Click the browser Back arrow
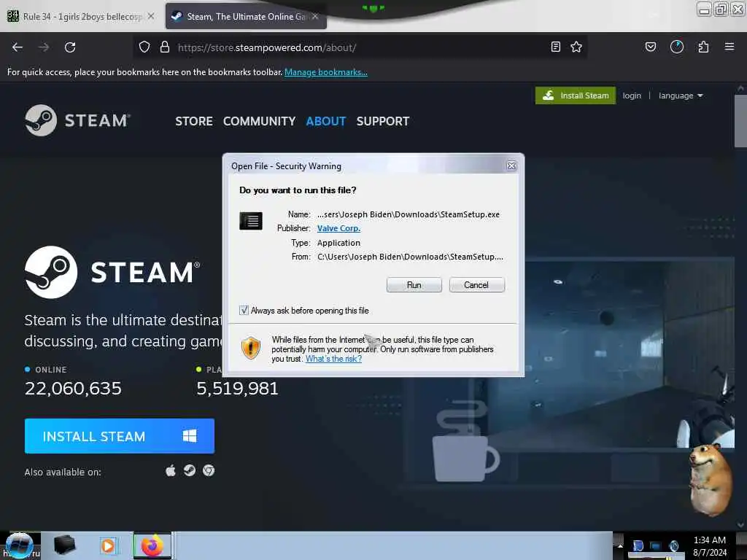Image resolution: width=747 pixels, height=560 pixels. tap(18, 47)
